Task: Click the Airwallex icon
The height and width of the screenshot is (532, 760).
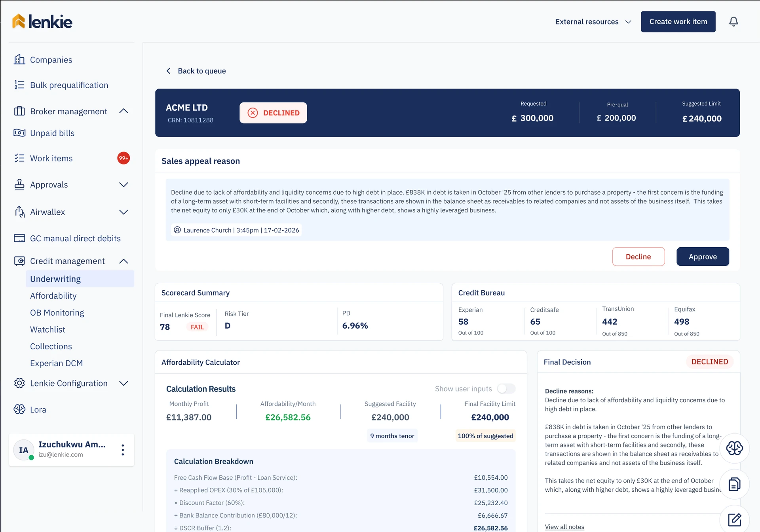Action: 19,212
